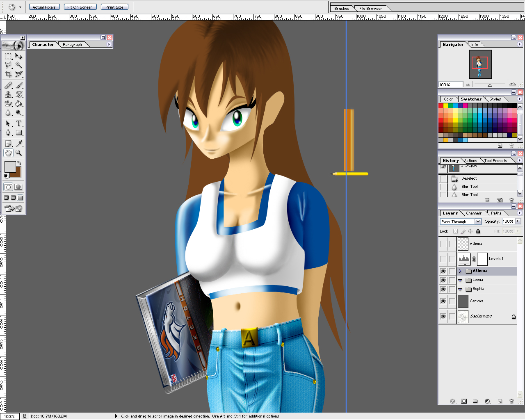Open the Layers panel flyout menu
Viewport: 525px width, 420px height.
point(520,213)
